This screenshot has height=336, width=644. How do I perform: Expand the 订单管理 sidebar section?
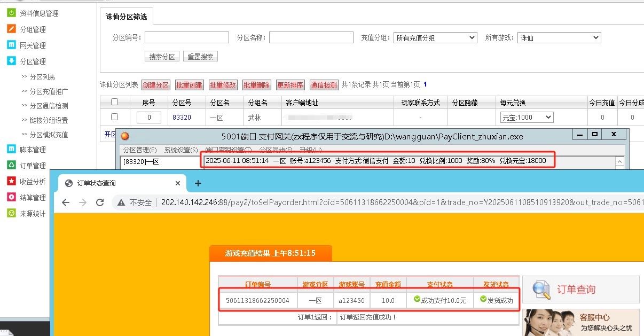[33, 166]
